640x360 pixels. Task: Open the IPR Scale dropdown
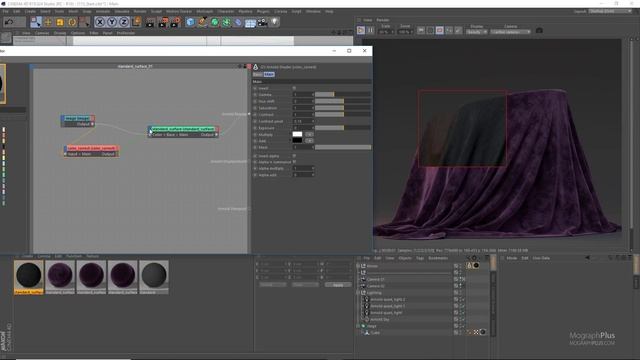pyautogui.click(x=386, y=32)
